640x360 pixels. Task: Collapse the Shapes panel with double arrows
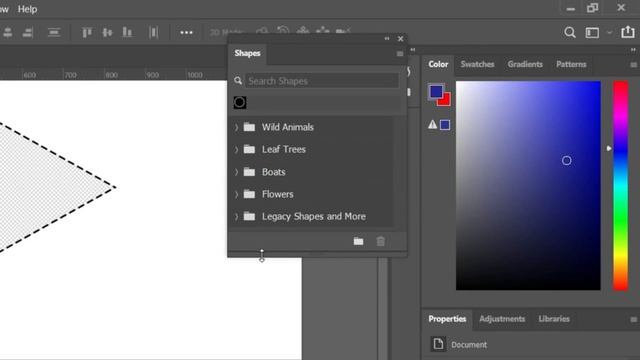pos(387,39)
